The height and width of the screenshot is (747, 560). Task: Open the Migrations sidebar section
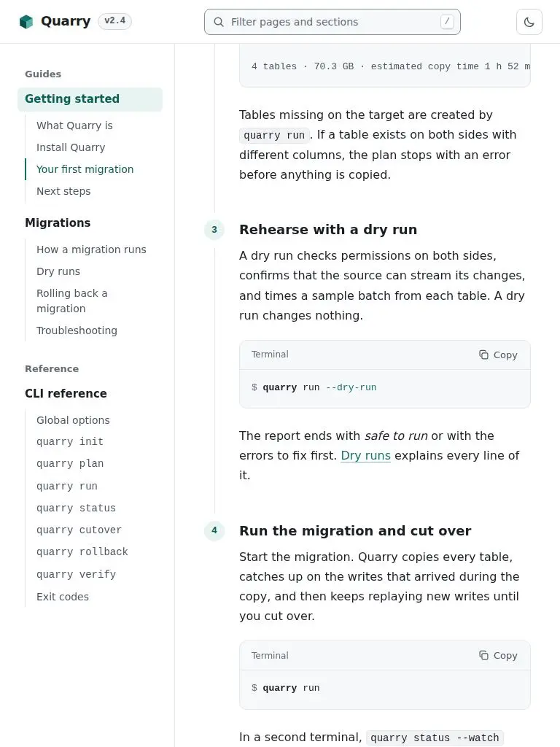pyautogui.click(x=58, y=223)
